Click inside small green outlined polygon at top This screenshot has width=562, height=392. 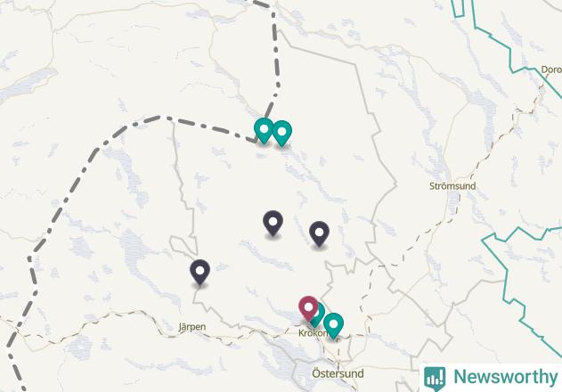(x=459, y=8)
